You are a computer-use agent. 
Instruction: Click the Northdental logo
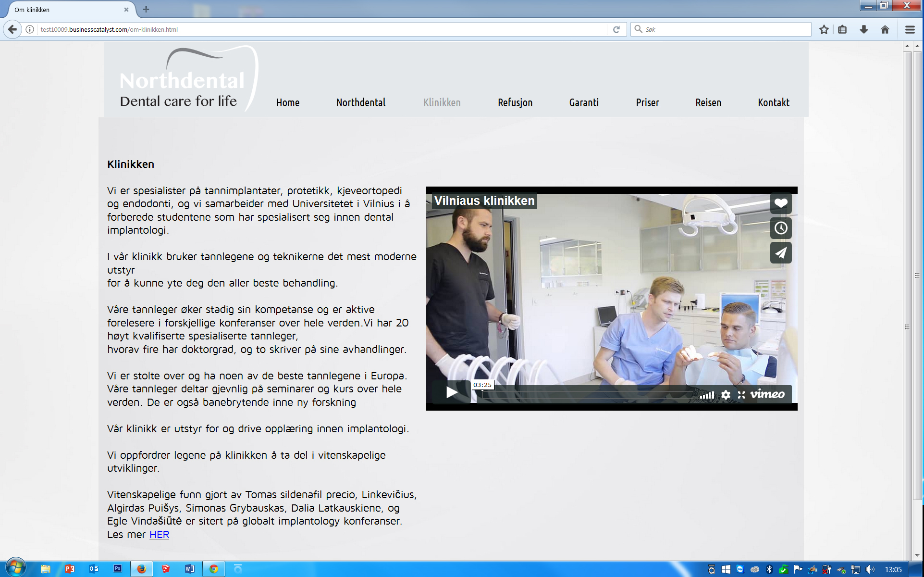point(188,79)
